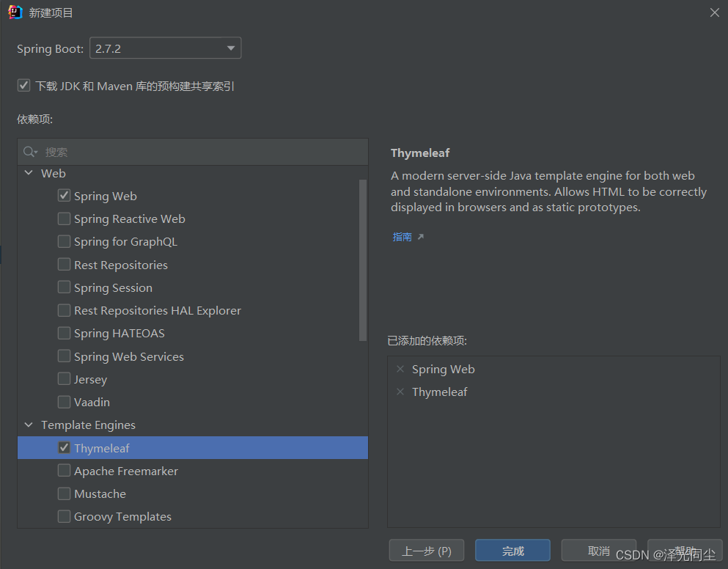728x569 pixels.
Task: Check the Spring Web Services checkbox
Action: [x=64, y=356]
